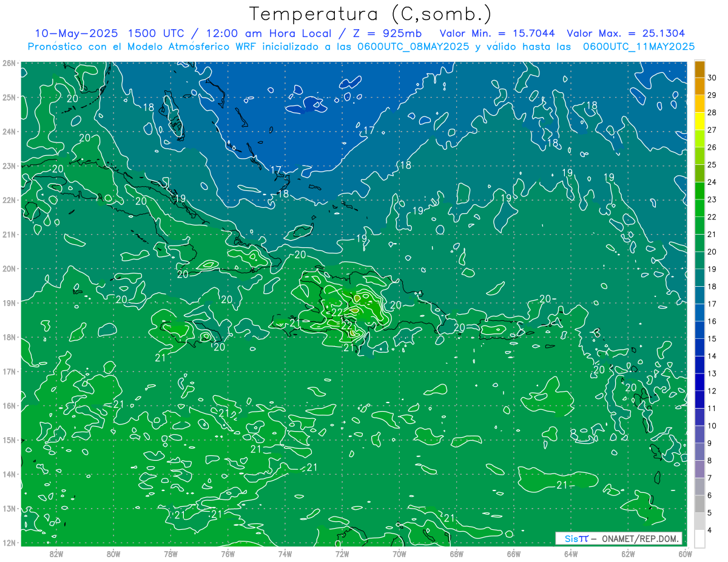The width and height of the screenshot is (728, 562).
Task: Click the "25N" latitude axis label
Action: tap(8, 97)
